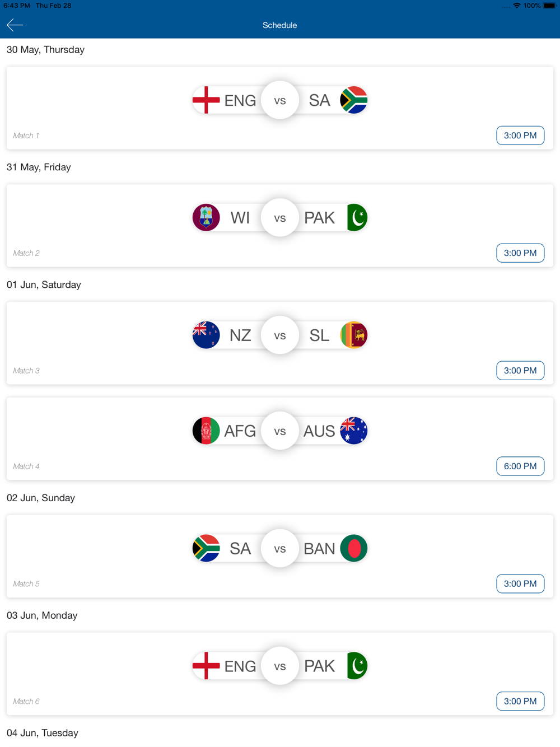This screenshot has width=560, height=747.
Task: Tap the Schedule title in header
Action: coord(280,25)
